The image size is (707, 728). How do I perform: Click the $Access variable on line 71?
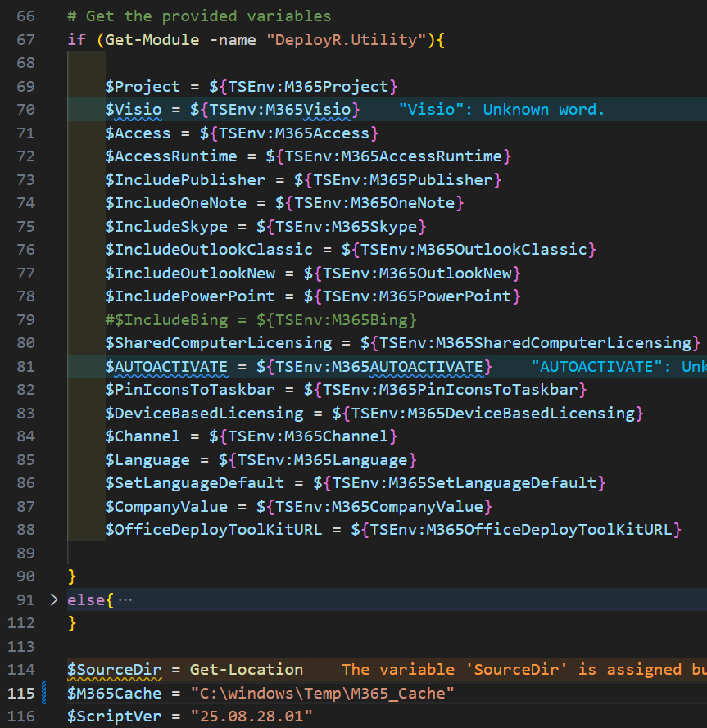[x=138, y=133]
